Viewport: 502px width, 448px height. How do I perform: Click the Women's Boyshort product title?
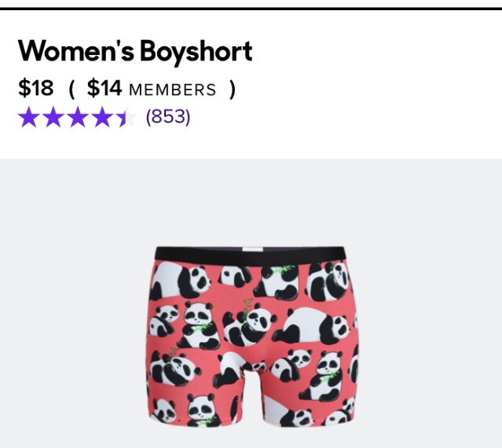(x=135, y=52)
